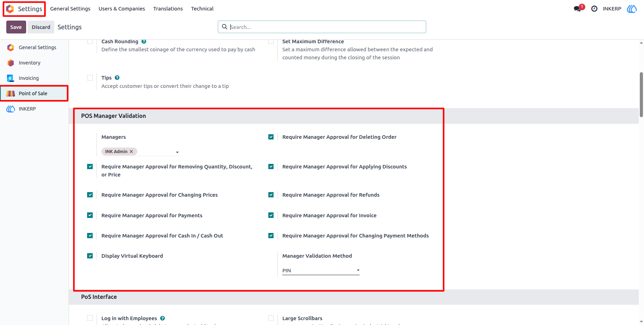This screenshot has height=325, width=644.
Task: Open the activities clock icon
Action: coord(594,9)
